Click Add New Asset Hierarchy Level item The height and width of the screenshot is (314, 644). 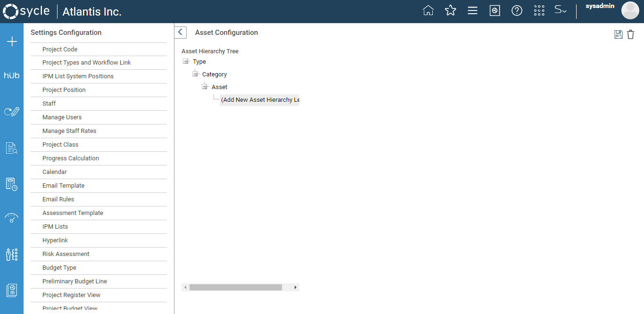pos(260,100)
